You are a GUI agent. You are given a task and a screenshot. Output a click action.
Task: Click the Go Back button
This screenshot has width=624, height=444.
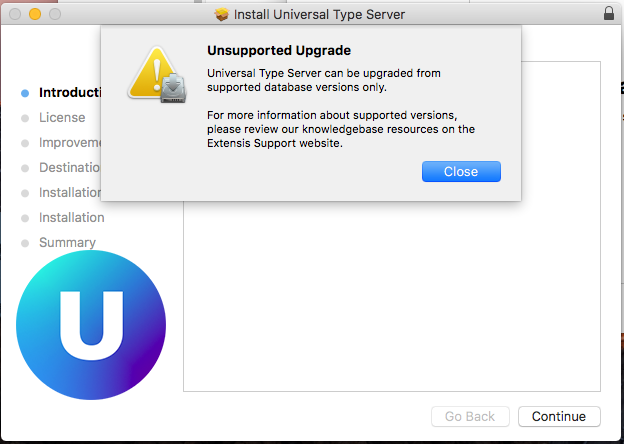(x=470, y=417)
